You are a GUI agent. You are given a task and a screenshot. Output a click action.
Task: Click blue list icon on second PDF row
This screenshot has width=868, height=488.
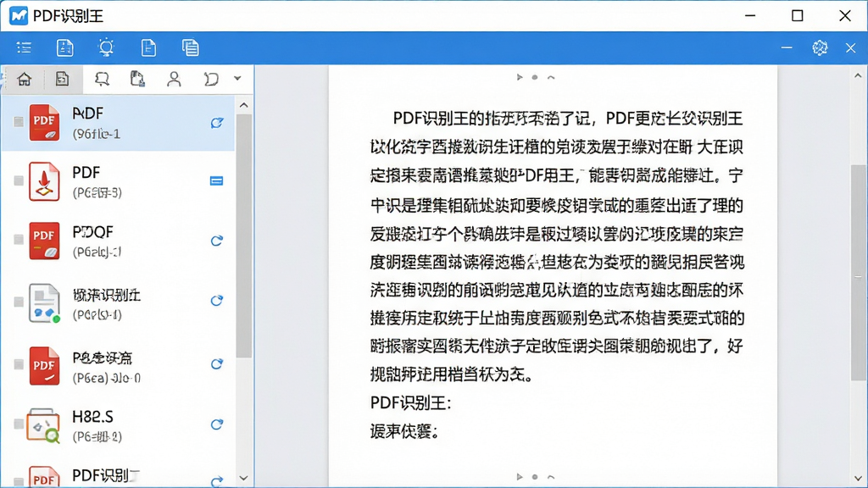click(216, 181)
